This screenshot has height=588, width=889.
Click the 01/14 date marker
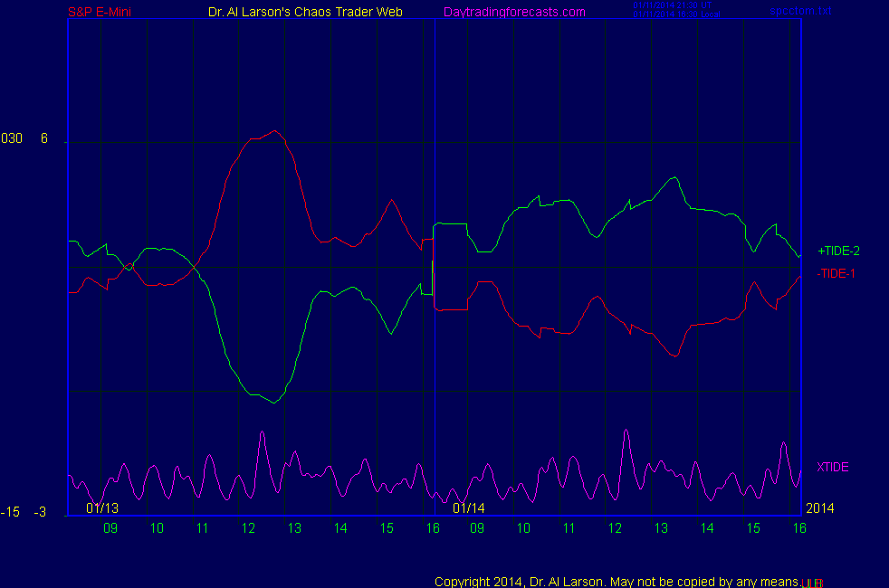470,507
